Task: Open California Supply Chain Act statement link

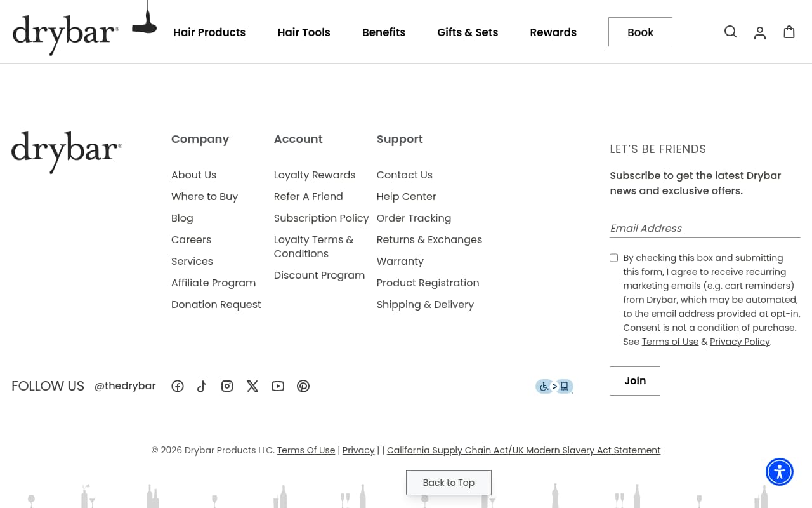Action: (x=523, y=450)
